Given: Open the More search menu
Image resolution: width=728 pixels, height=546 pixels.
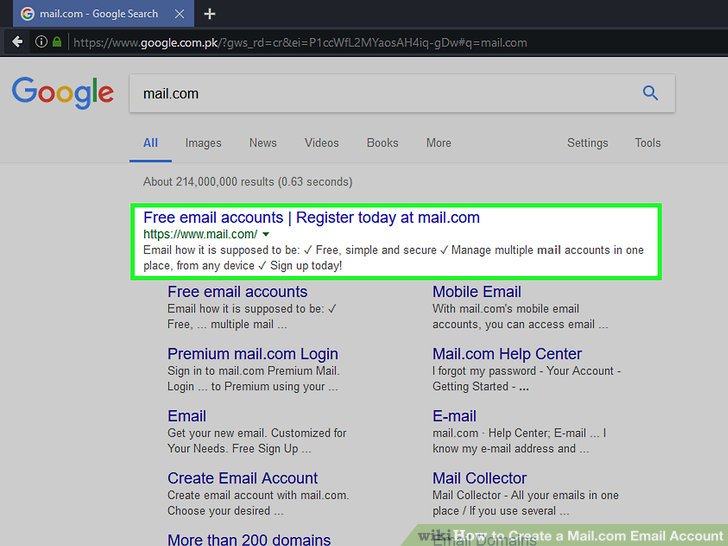Looking at the screenshot, I should click(x=439, y=143).
